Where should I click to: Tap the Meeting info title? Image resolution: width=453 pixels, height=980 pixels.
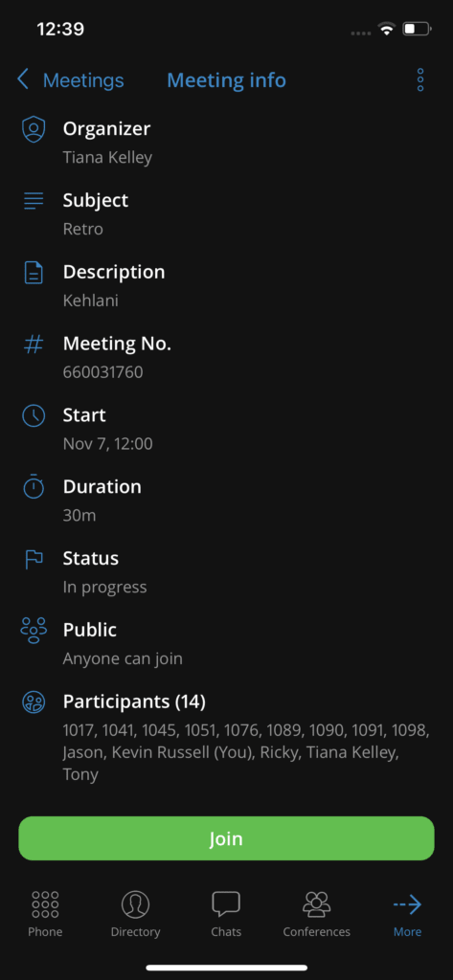pos(226,80)
